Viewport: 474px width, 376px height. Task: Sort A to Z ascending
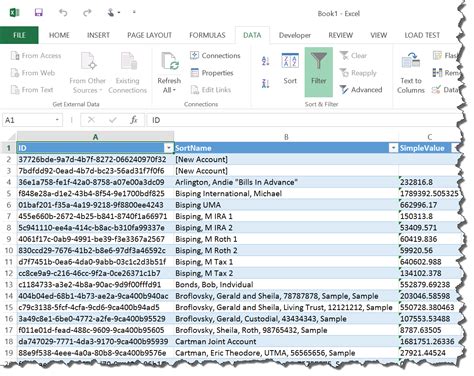pyautogui.click(x=265, y=61)
